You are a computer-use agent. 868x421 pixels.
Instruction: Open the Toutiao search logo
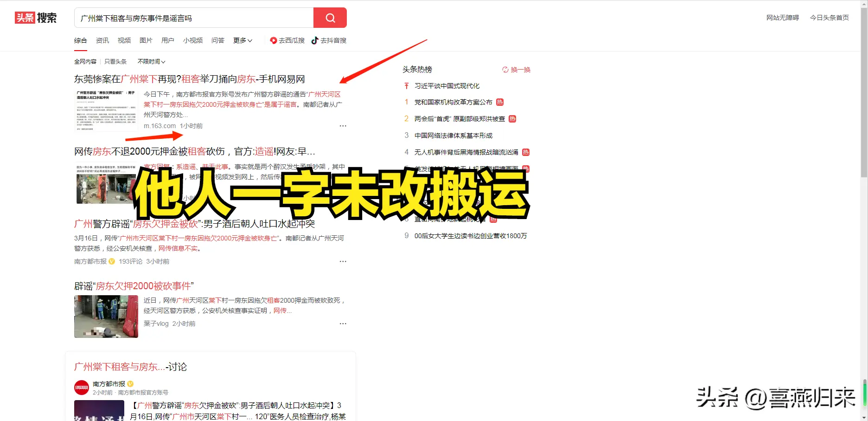click(36, 18)
